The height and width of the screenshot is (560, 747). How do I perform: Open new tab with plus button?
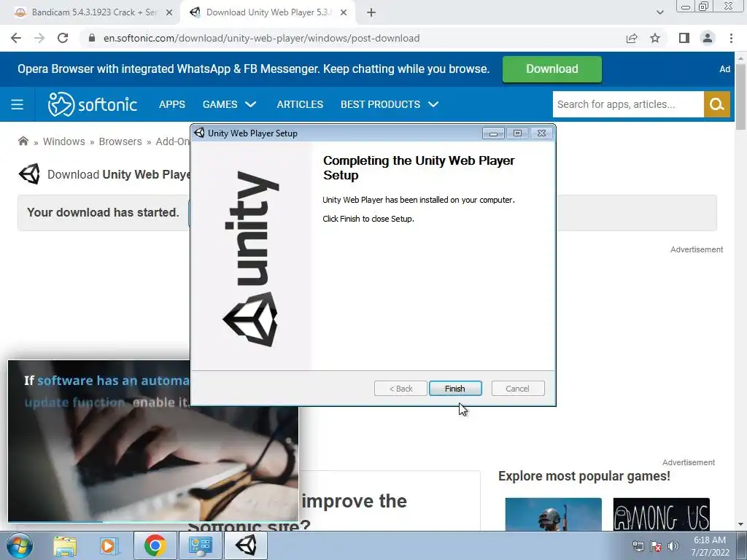[371, 13]
